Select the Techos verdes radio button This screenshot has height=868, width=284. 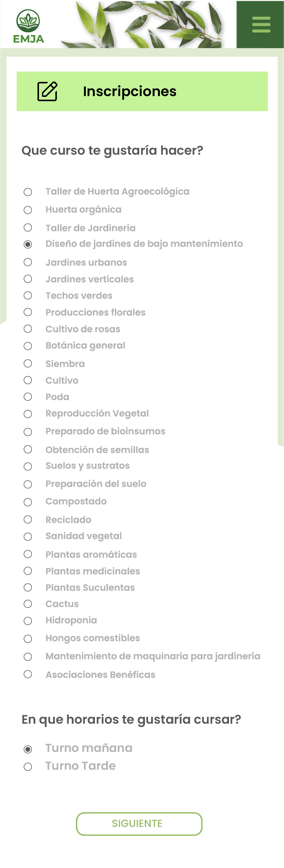[x=28, y=295]
